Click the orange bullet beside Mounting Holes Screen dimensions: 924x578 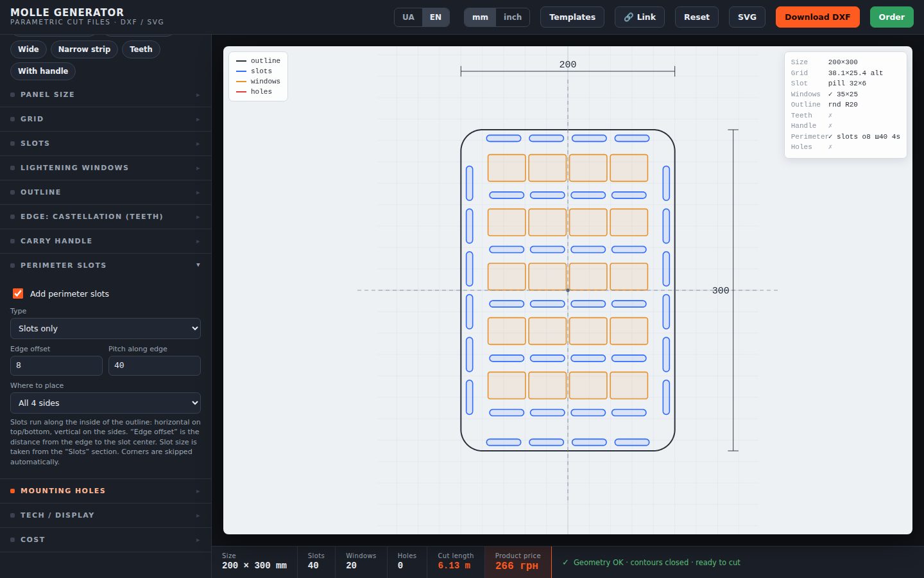(13, 491)
